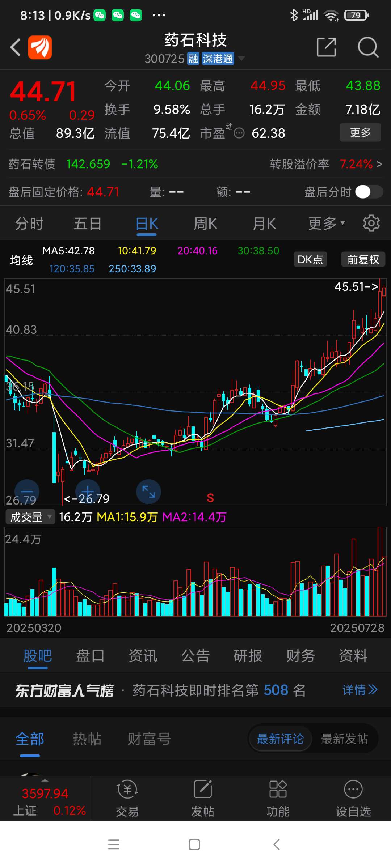Toggle the DK点 button
The width and height of the screenshot is (391, 868).
click(x=310, y=259)
